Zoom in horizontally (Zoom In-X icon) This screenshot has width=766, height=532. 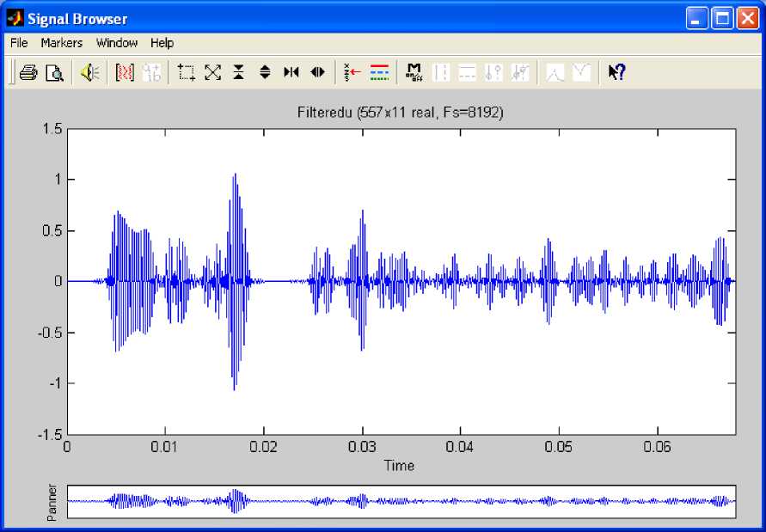point(291,73)
